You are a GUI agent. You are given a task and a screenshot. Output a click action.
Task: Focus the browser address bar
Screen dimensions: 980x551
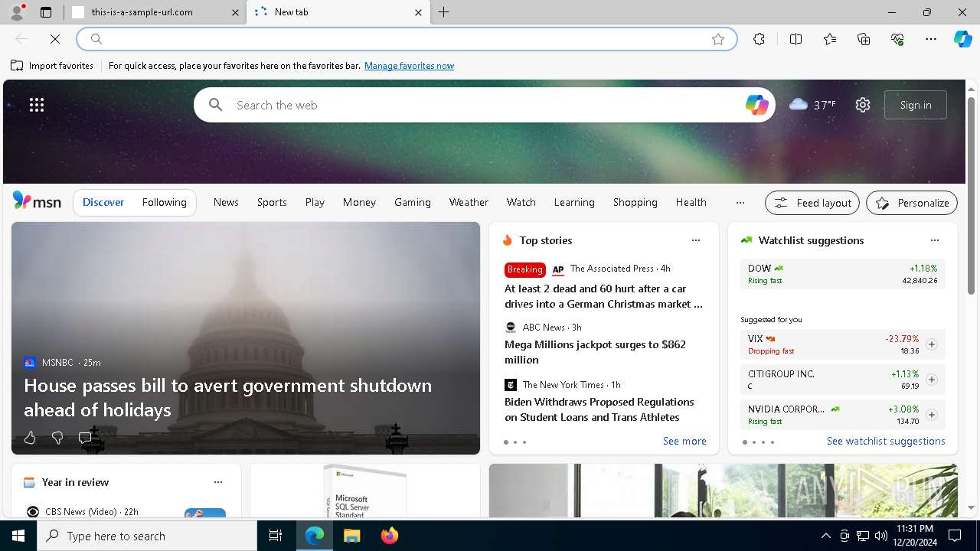(406, 39)
